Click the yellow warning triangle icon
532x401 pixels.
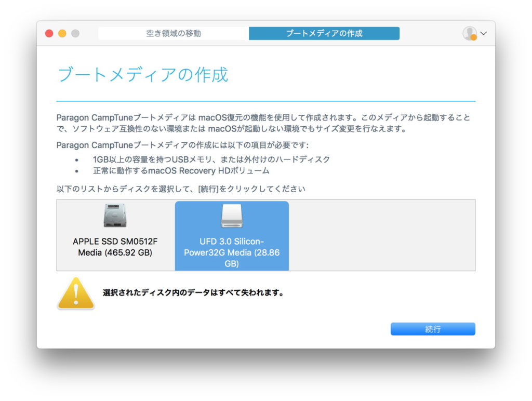click(x=76, y=294)
